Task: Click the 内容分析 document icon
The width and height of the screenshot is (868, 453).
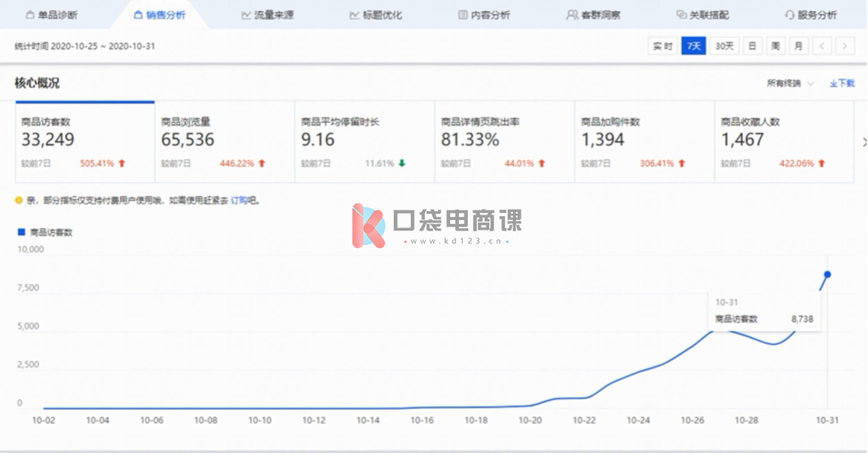Action: [x=462, y=15]
